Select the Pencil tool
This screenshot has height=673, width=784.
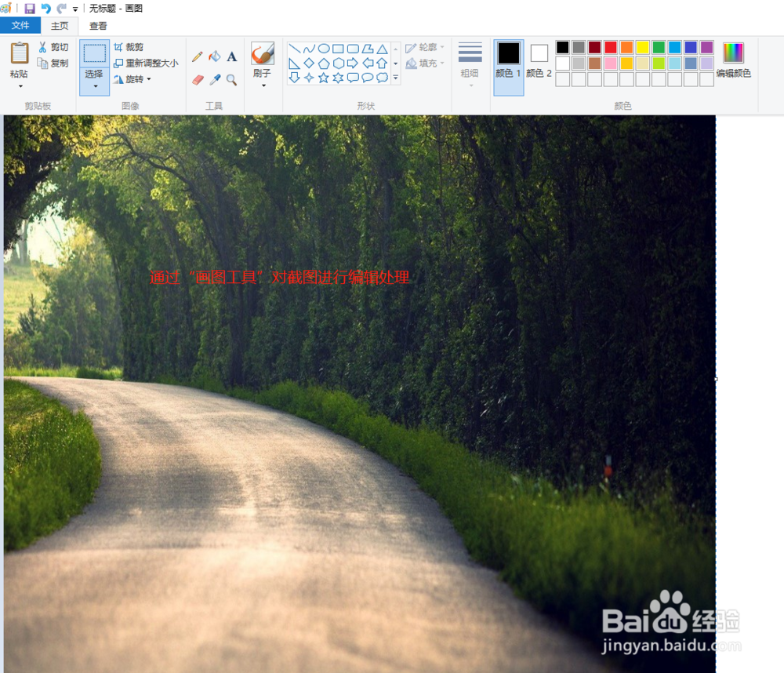tap(197, 57)
